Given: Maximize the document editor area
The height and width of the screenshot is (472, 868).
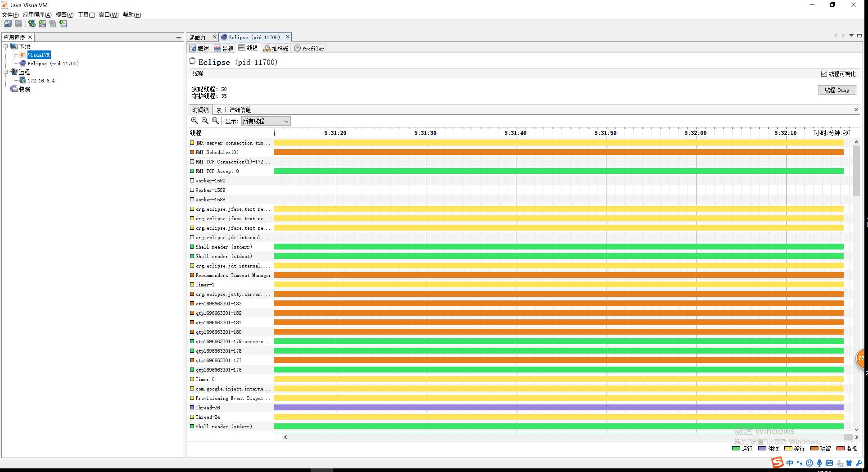Looking at the screenshot, I should pos(859,36).
